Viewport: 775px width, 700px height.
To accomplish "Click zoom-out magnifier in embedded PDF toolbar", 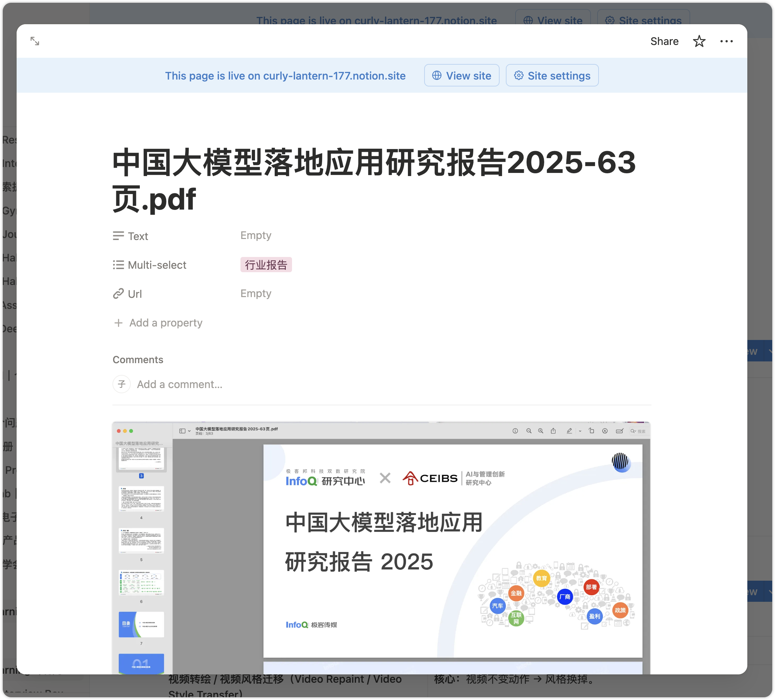I will (x=529, y=431).
